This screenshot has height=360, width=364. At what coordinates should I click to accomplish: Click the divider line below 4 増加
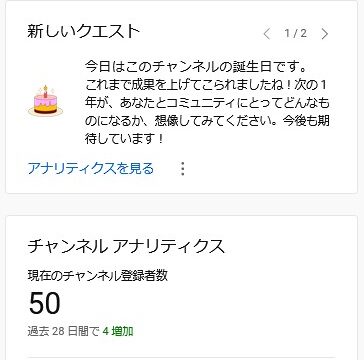pos(182,358)
